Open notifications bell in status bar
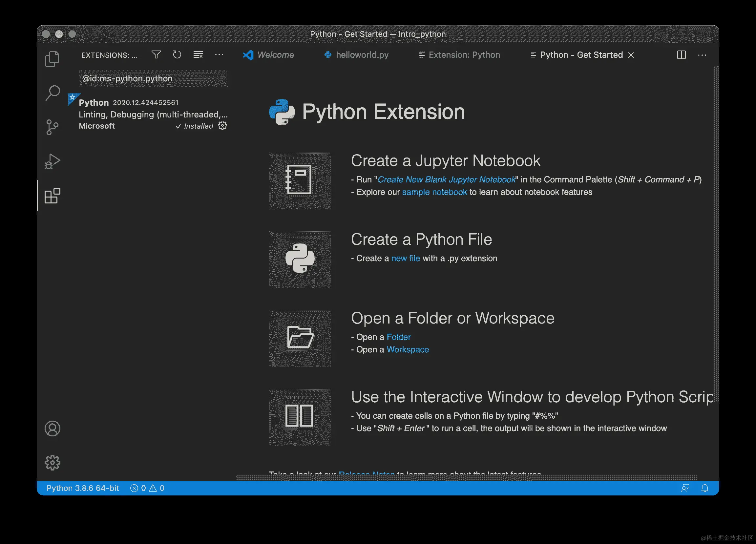Screen dimensions: 756x544 pyautogui.click(x=705, y=488)
